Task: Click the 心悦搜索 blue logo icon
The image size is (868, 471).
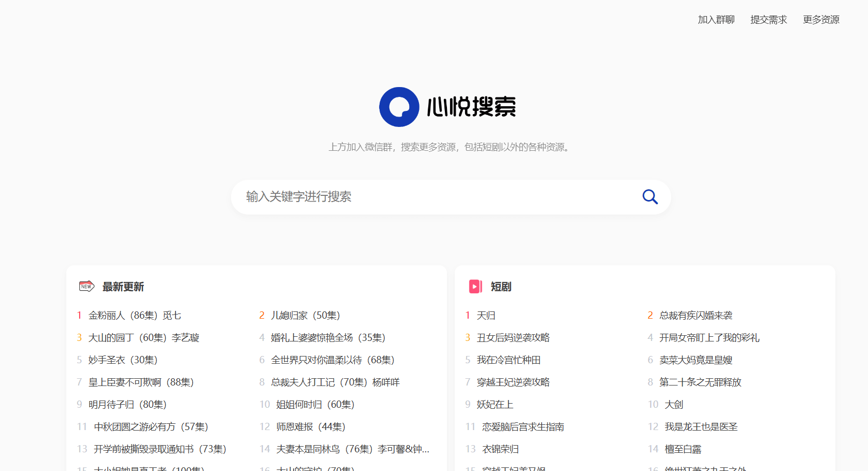Action: (400, 107)
